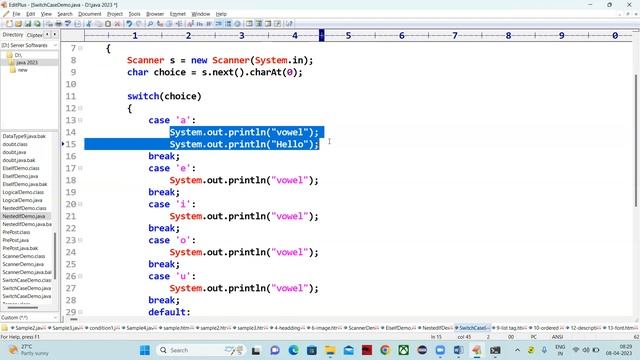This screenshot has height=360, width=640.
Task: Click the Cut scissors icon
Action: click(x=89, y=24)
